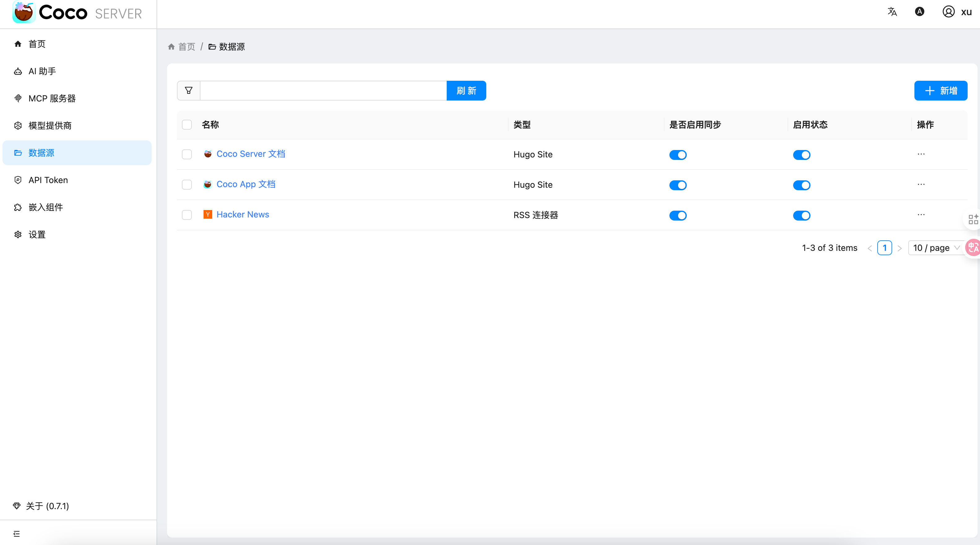
Task: Open the user profile avatar icon
Action: tap(948, 12)
